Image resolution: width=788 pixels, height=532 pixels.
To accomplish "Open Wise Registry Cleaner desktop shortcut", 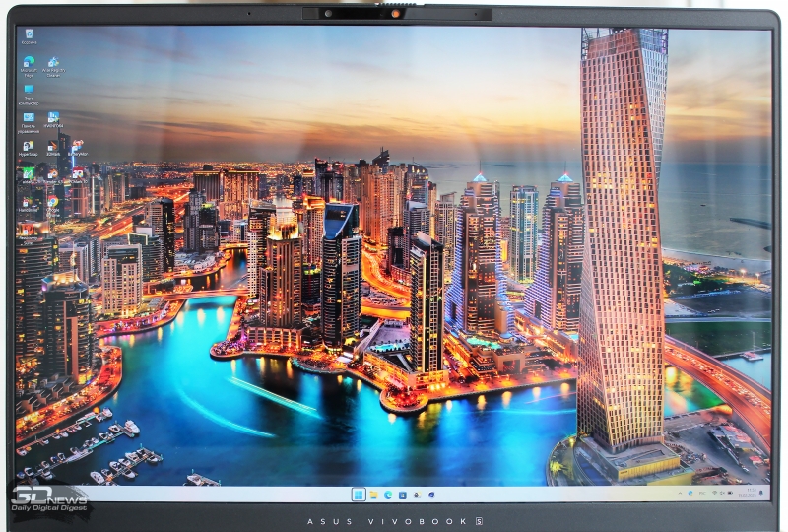I will 53,63.
